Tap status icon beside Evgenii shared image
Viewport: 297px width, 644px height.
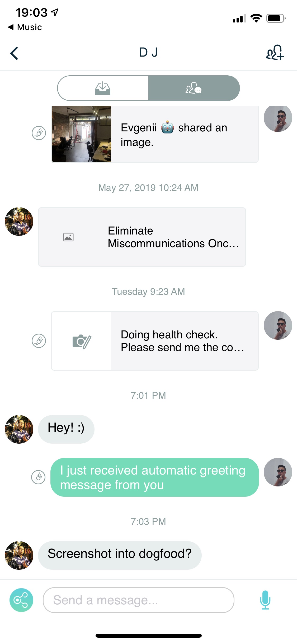tap(39, 133)
